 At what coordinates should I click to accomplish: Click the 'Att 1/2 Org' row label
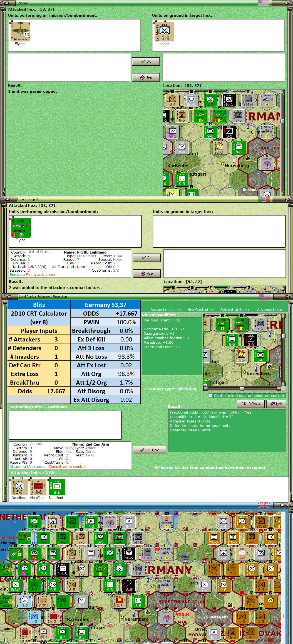91,382
